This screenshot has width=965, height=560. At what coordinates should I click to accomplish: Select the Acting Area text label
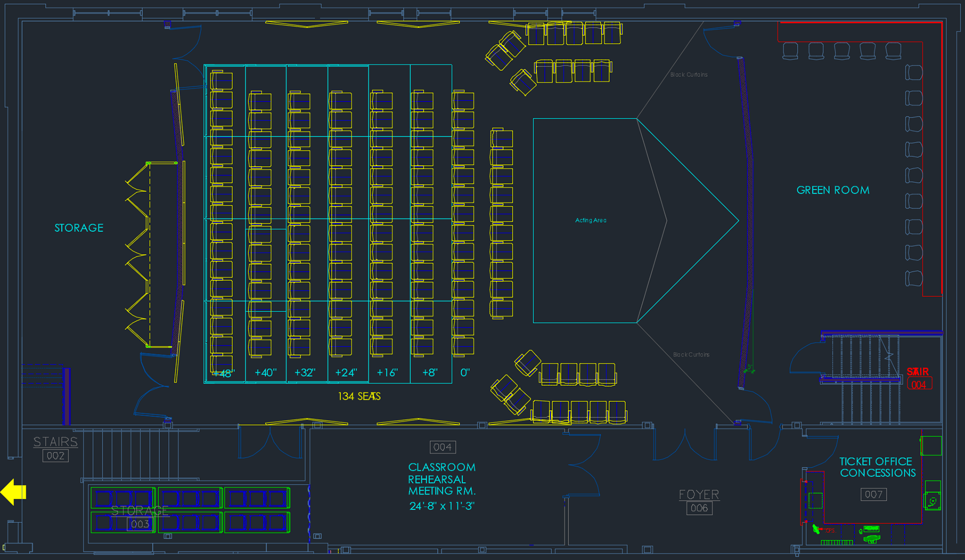tap(591, 220)
